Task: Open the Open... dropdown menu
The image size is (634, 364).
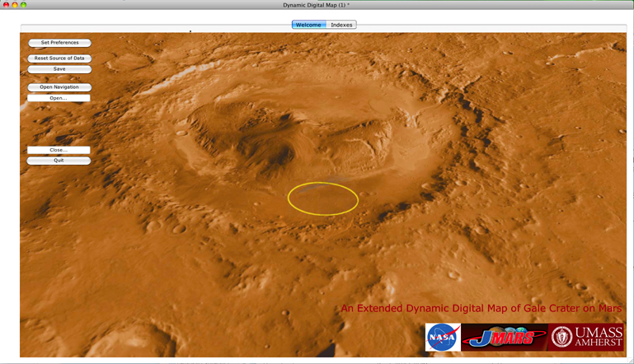Action: tap(59, 98)
